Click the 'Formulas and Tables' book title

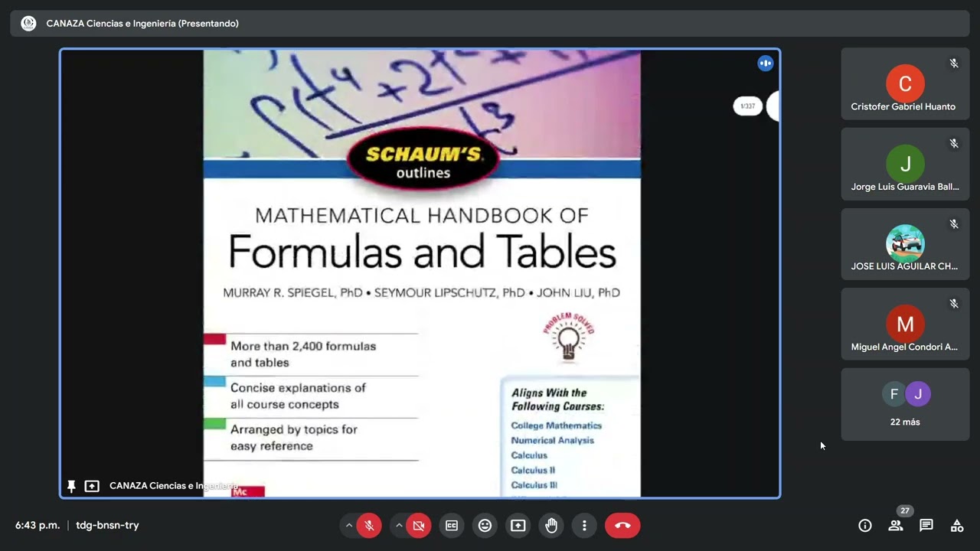pyautogui.click(x=422, y=252)
